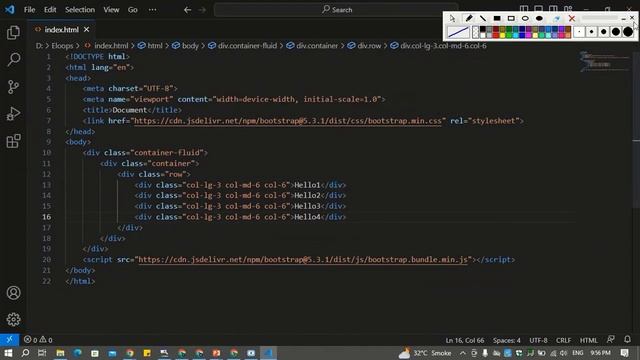
Task: Click the blue undo arrow in drawing toolbar
Action: 556,19
